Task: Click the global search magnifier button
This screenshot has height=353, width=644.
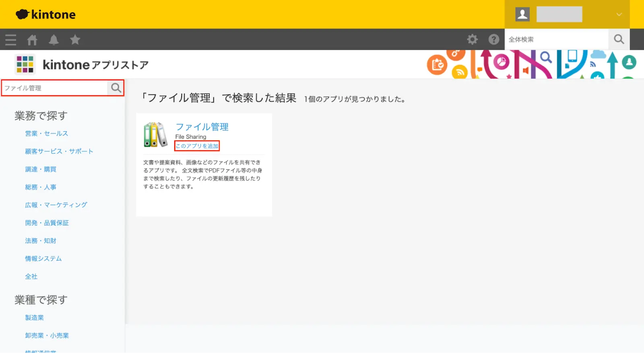Action: [619, 39]
